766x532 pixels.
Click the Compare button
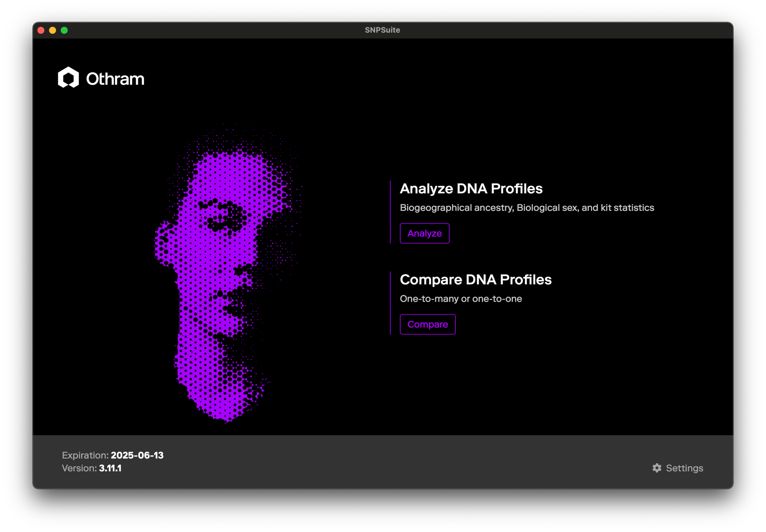click(427, 325)
